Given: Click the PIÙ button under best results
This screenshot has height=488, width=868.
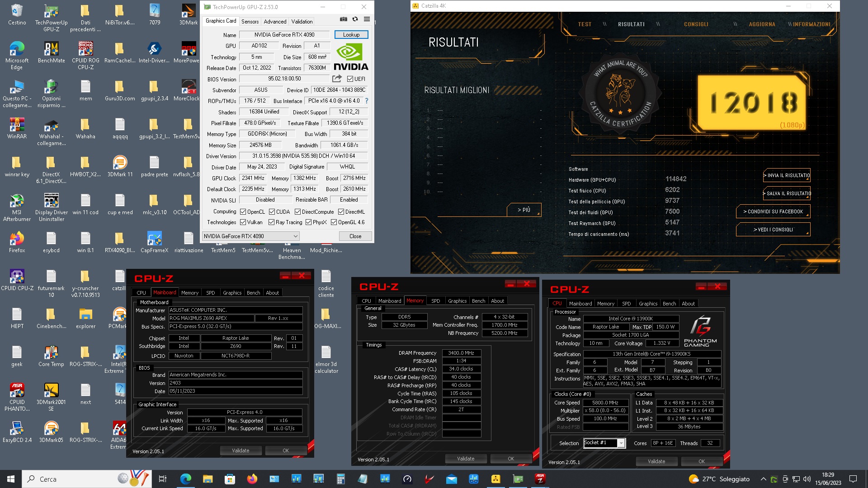Looking at the screenshot, I should 524,210.
